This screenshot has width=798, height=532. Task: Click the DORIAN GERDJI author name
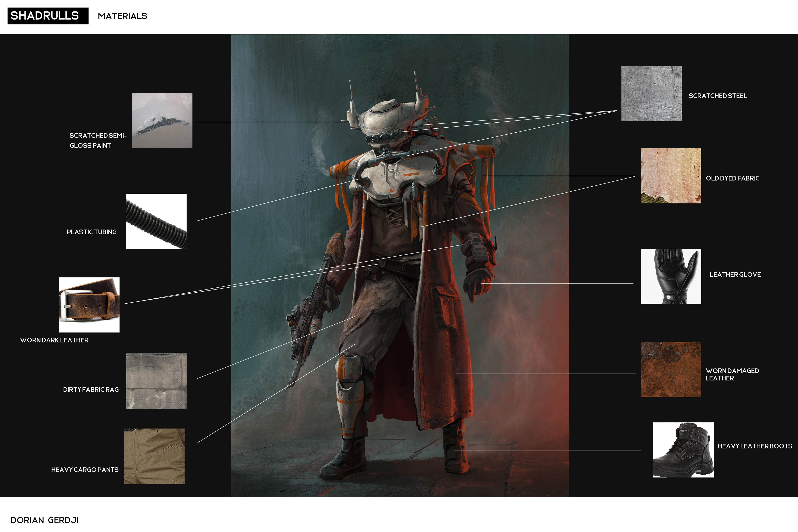click(44, 520)
